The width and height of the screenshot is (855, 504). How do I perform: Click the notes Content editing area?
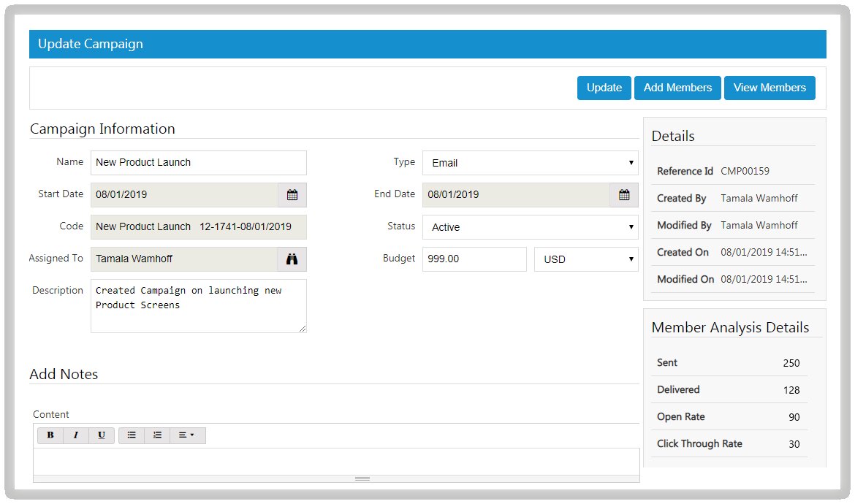pyautogui.click(x=336, y=461)
